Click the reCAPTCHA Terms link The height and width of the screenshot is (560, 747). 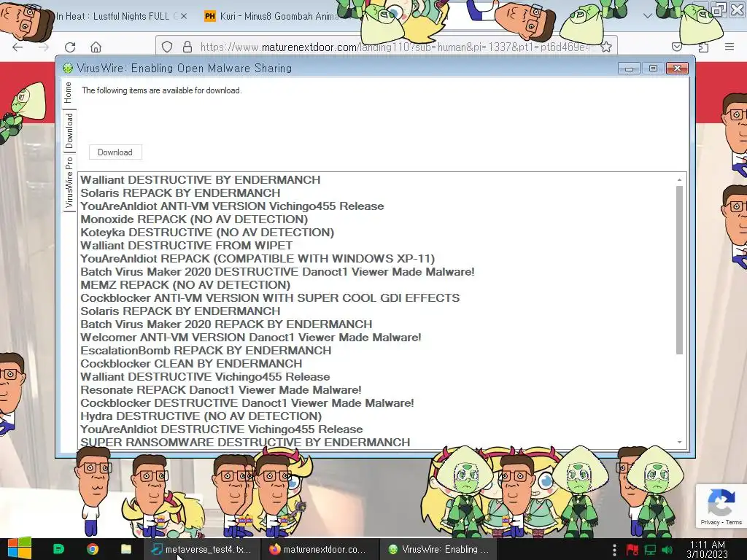click(734, 522)
